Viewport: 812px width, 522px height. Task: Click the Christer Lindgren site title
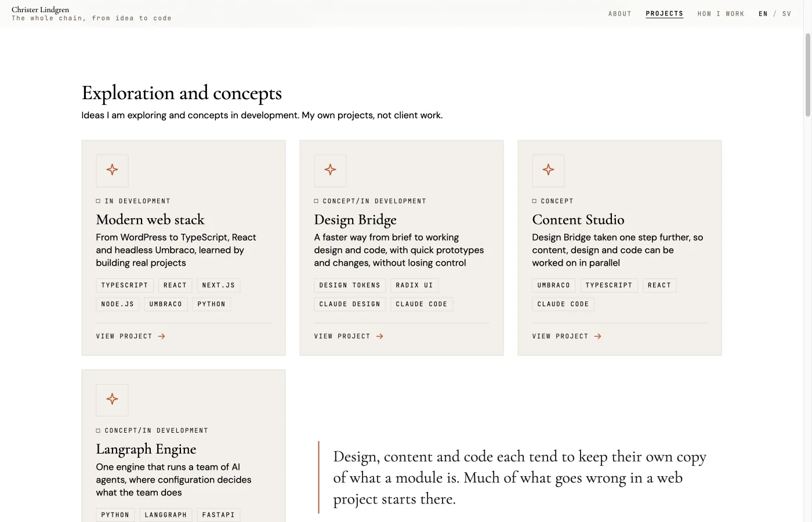pyautogui.click(x=40, y=9)
